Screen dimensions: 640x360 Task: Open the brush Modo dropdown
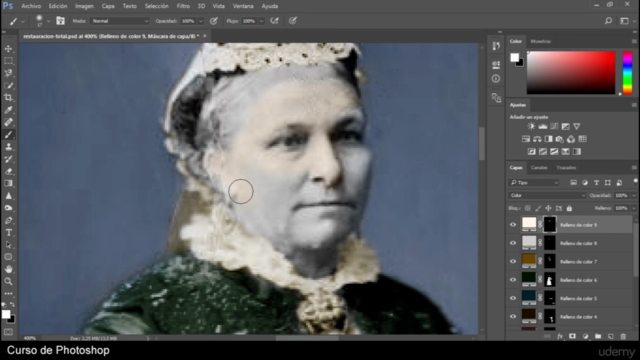tap(120, 21)
